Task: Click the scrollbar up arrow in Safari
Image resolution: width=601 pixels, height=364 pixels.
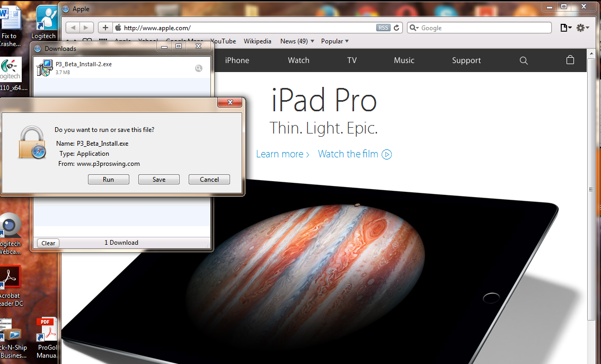Action: tap(590, 52)
